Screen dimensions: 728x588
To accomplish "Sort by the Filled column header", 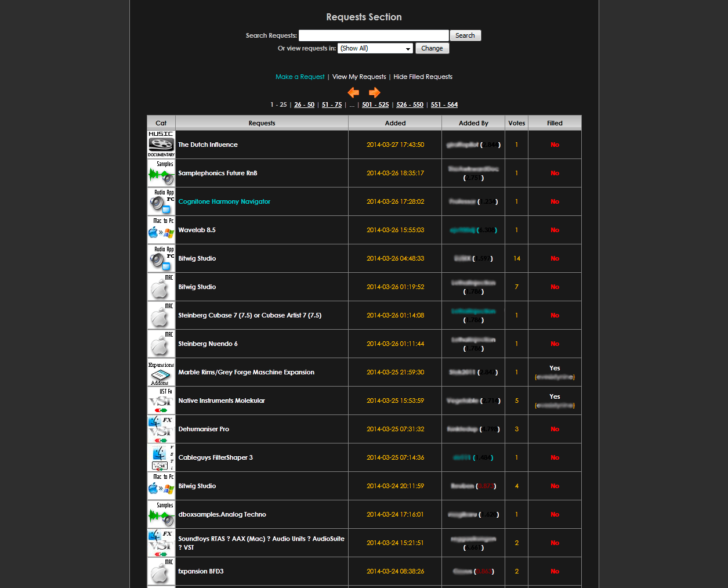I will click(555, 123).
